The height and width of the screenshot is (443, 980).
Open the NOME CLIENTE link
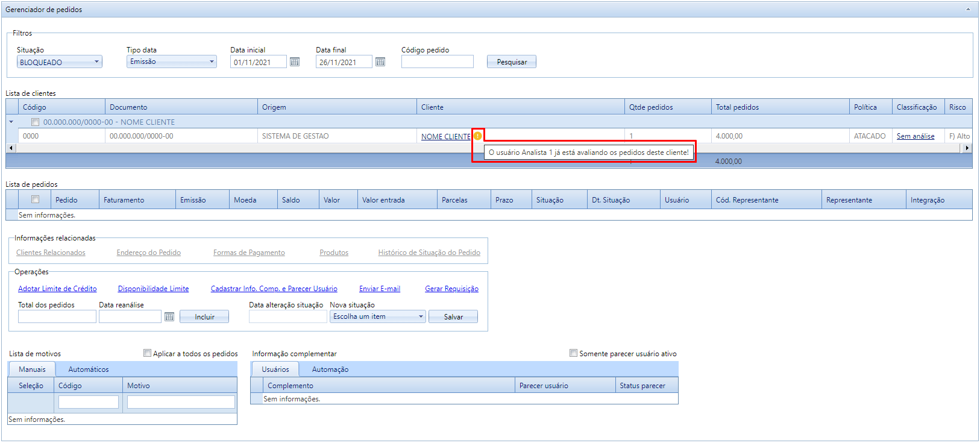(446, 137)
